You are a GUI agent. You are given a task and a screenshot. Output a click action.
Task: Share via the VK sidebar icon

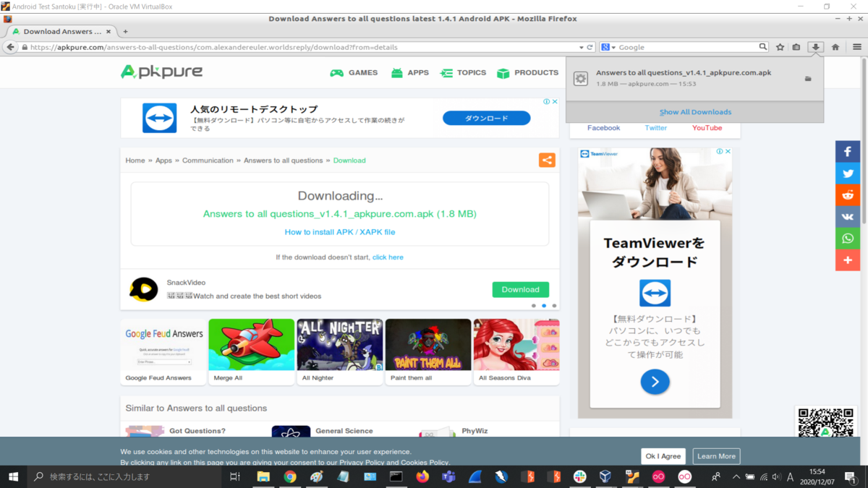pyautogui.click(x=848, y=217)
